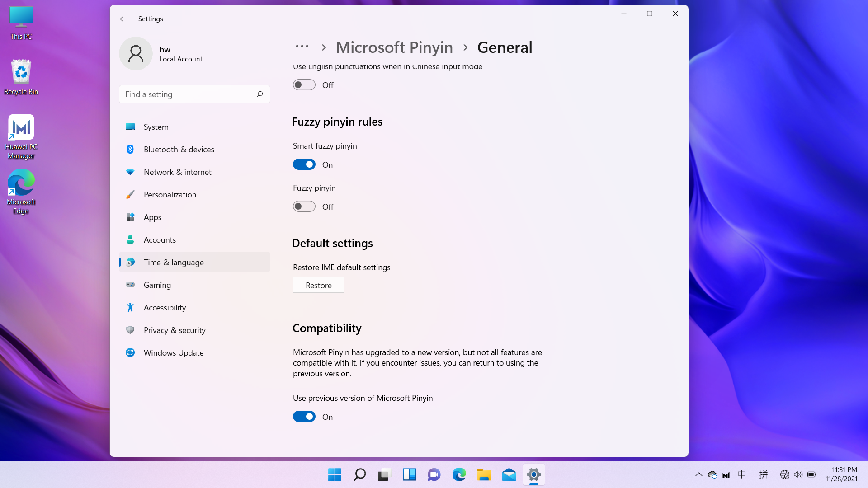Close the Settings window
The image size is (868, 488).
click(x=675, y=14)
